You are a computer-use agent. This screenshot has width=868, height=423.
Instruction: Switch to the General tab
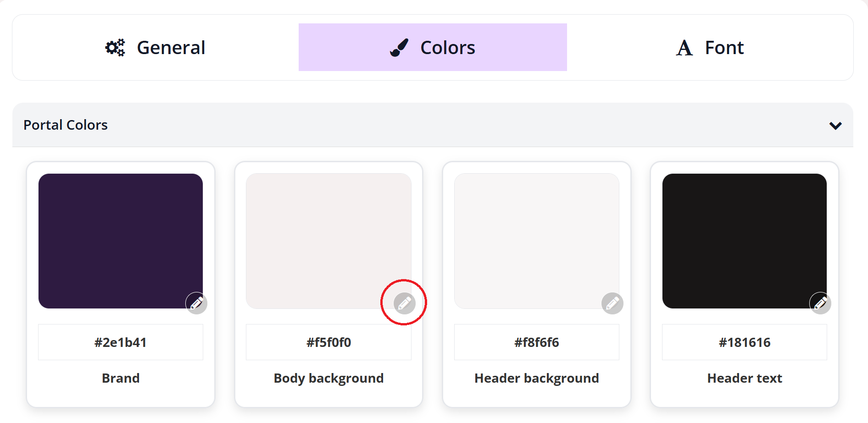point(171,47)
